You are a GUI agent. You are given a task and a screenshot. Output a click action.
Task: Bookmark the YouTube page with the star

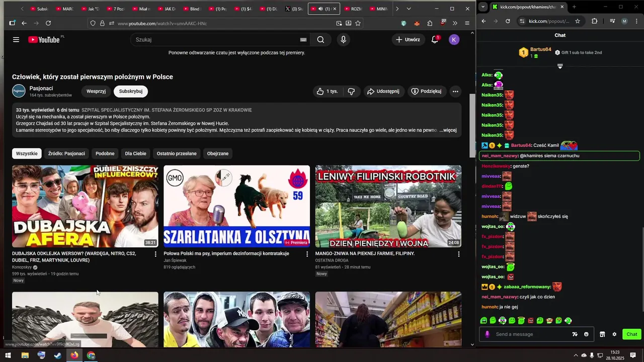click(x=358, y=23)
